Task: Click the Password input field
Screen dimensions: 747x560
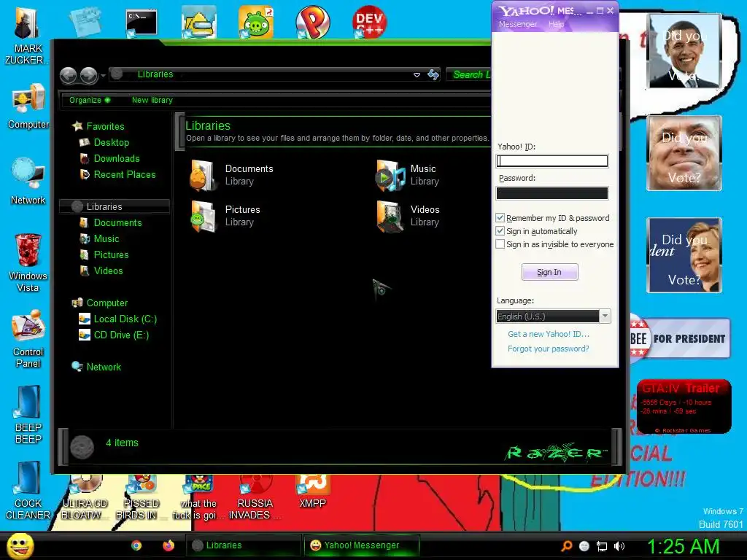Action: click(551, 192)
